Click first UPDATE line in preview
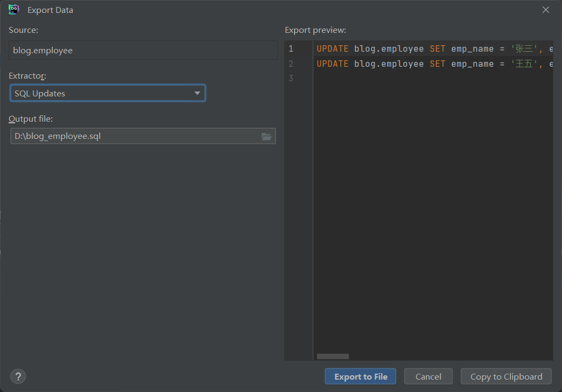This screenshot has width=562, height=392. pos(434,49)
